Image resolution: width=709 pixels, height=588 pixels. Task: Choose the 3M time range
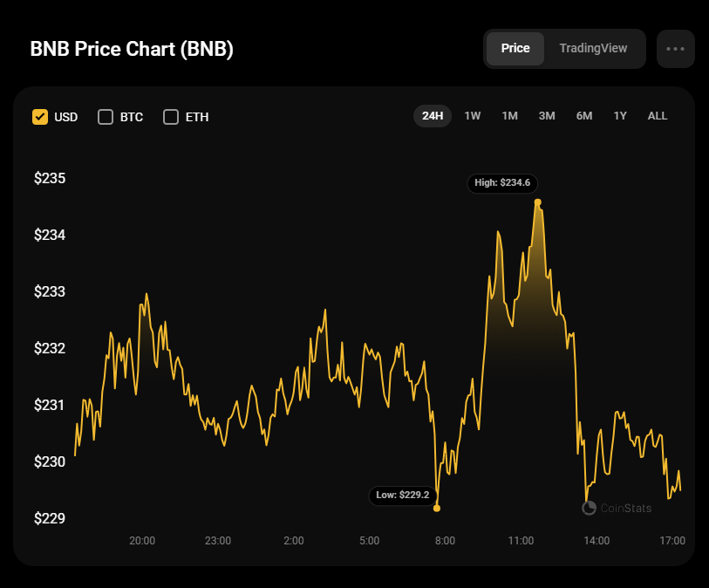[x=547, y=116]
